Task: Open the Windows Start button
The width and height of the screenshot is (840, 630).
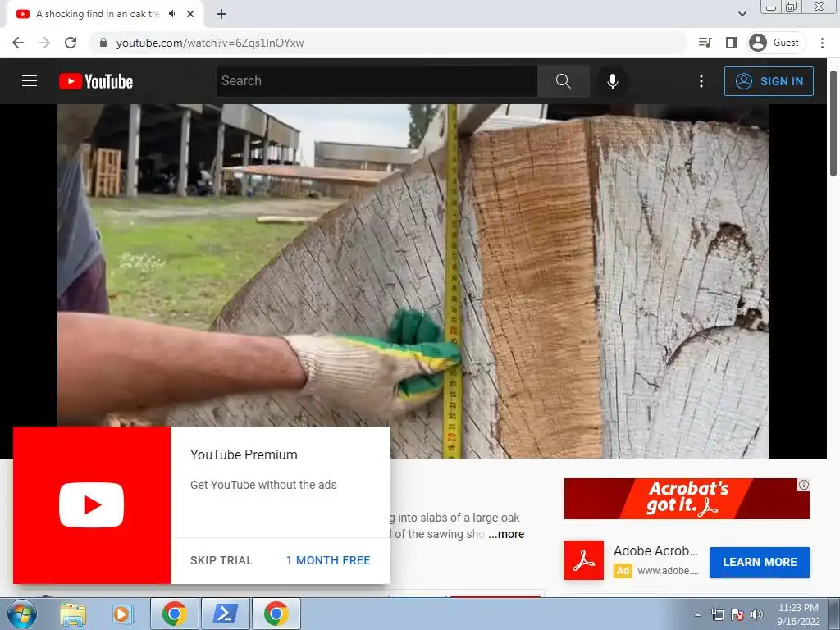Action: (x=21, y=614)
